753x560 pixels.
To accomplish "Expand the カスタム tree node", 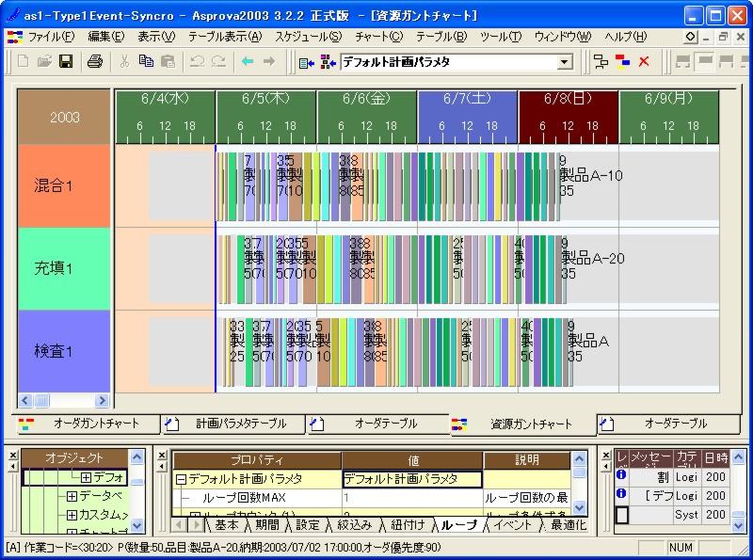I will [72, 515].
